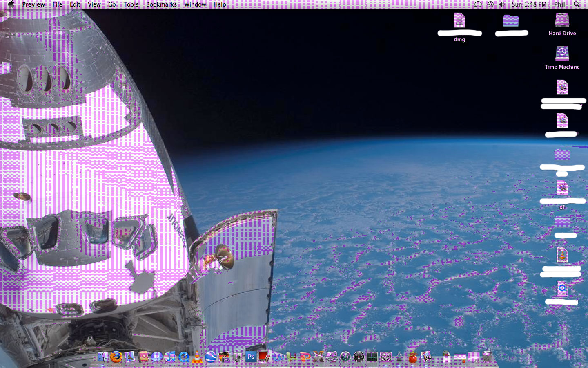Open the View menu

94,4
